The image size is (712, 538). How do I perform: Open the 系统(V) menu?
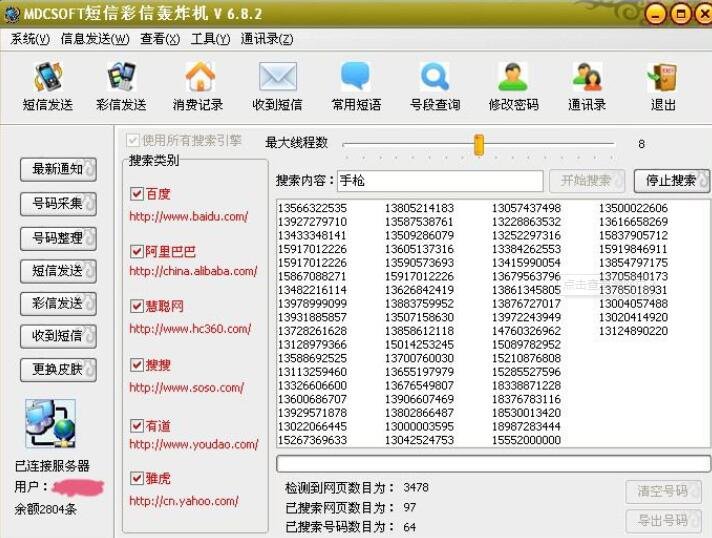click(30, 39)
